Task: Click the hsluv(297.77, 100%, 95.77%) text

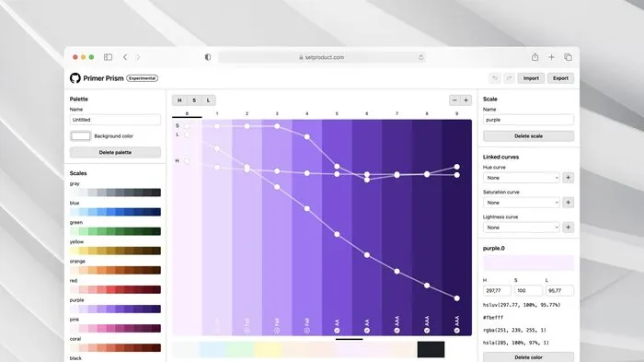Action: pos(522,305)
